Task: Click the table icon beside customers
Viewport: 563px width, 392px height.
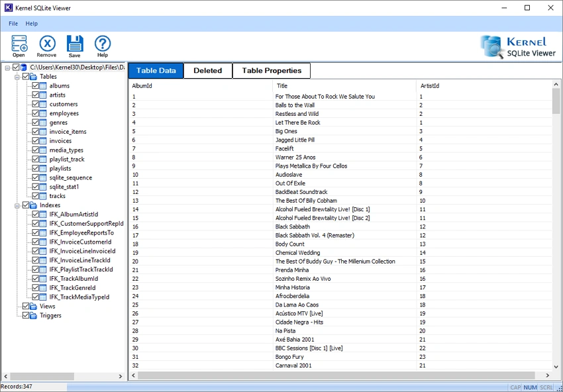Action: click(43, 104)
